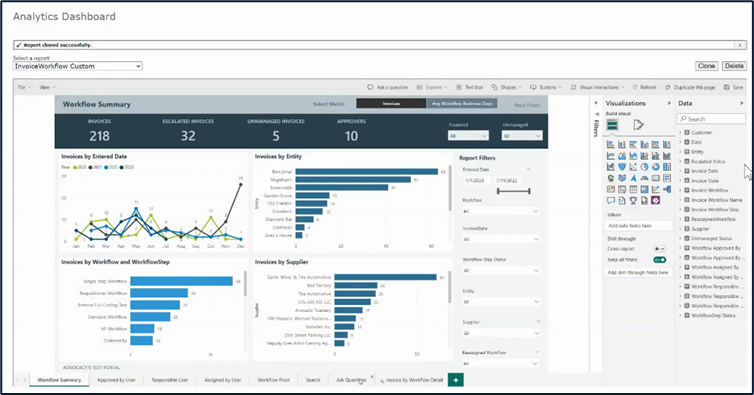Save the report
Screen dimensions: 754x395
[x=734, y=87]
